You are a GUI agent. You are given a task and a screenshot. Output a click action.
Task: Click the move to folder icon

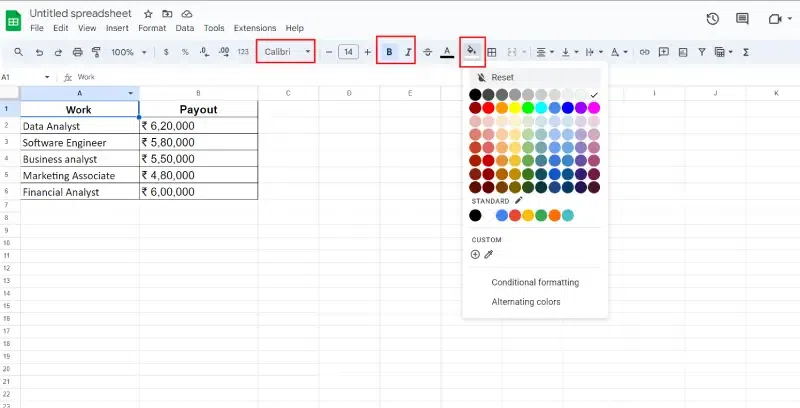coord(167,14)
